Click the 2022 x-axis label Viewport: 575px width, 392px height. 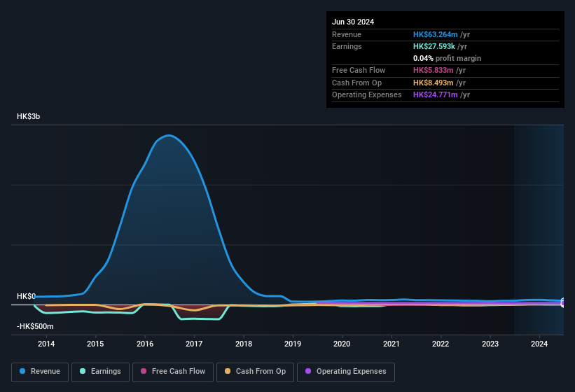coord(441,344)
